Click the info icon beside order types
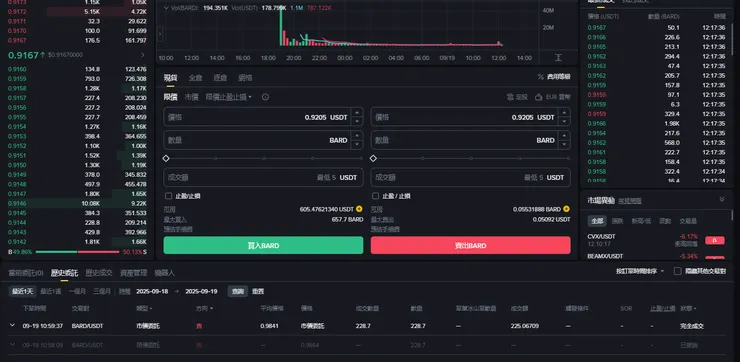Screen dimensions: 740x362 coord(265,97)
